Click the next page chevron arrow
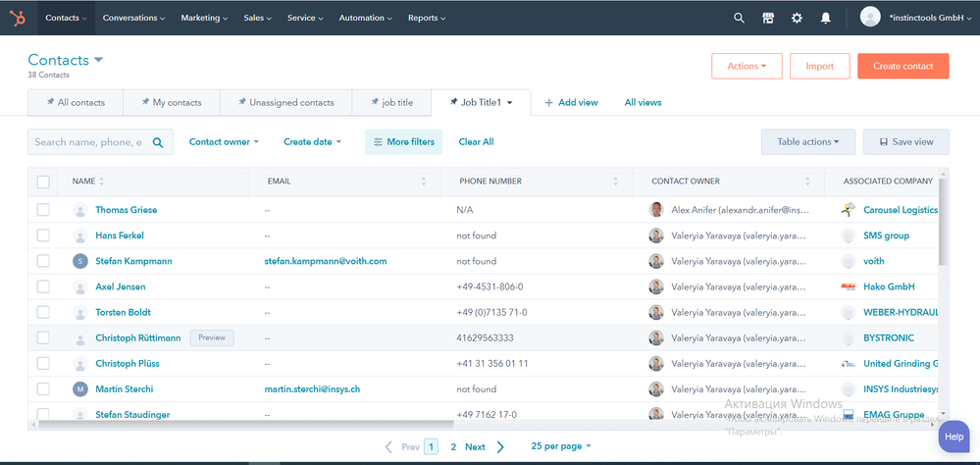This screenshot has width=980, height=465. 500,447
